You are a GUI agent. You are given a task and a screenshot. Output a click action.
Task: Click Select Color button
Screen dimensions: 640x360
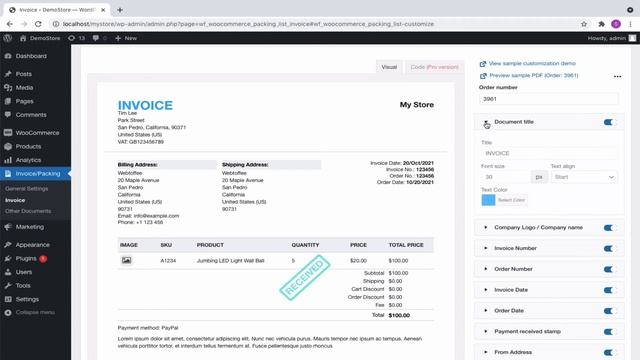tap(511, 200)
